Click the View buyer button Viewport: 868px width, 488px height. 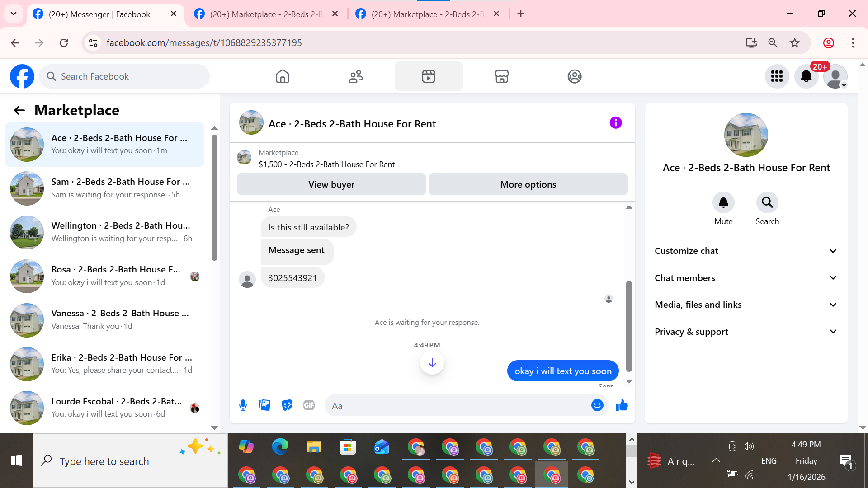(x=331, y=184)
